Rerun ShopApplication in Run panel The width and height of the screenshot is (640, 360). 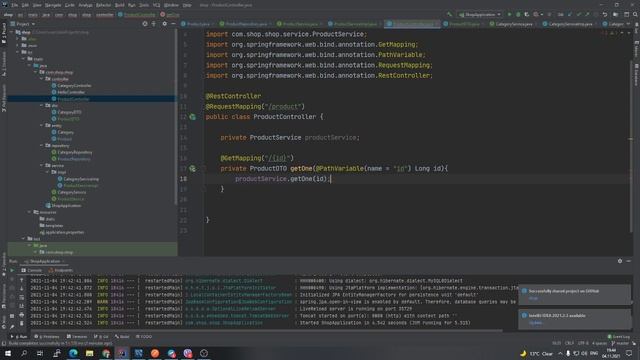[12, 270]
